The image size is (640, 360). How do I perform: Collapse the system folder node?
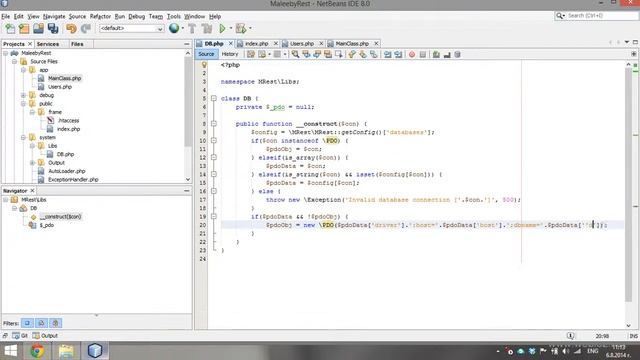click(x=24, y=138)
